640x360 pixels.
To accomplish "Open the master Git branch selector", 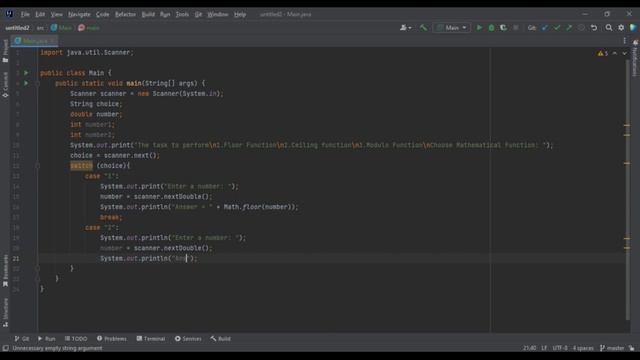I will click(x=612, y=348).
